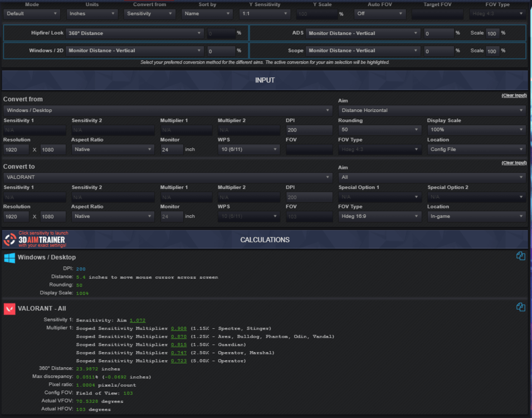Copy Windows / Desktop calculations icon
This screenshot has width=532, height=418.
pos(520,256)
